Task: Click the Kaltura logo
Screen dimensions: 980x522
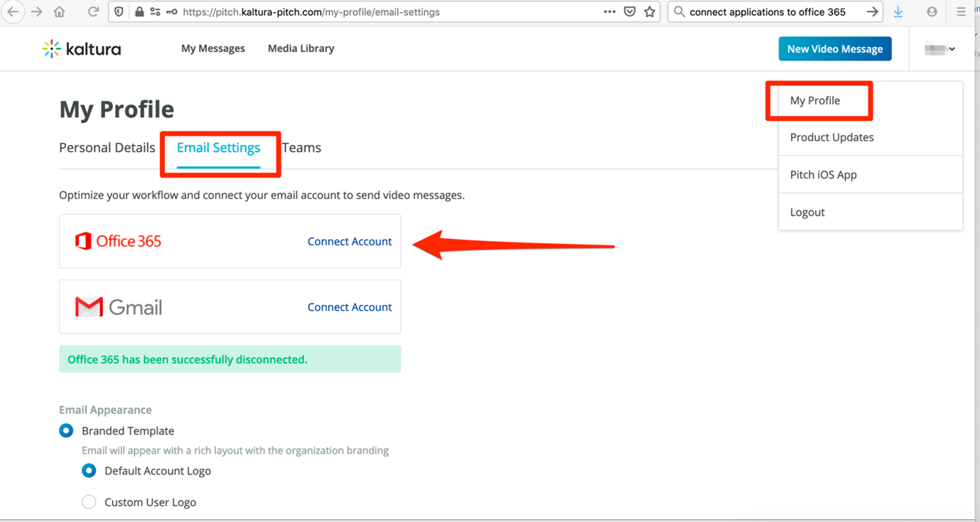Action: (x=82, y=48)
